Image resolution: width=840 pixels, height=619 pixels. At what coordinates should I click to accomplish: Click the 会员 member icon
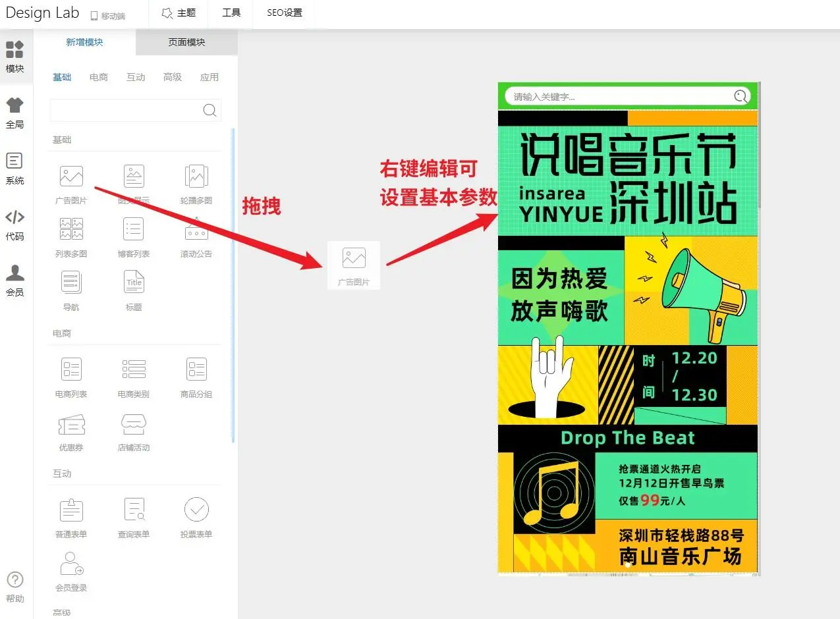tap(14, 280)
